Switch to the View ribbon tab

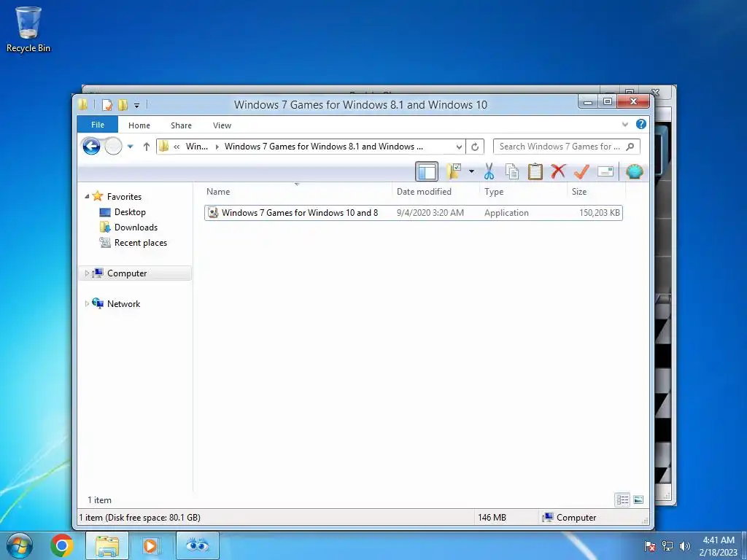[222, 125]
